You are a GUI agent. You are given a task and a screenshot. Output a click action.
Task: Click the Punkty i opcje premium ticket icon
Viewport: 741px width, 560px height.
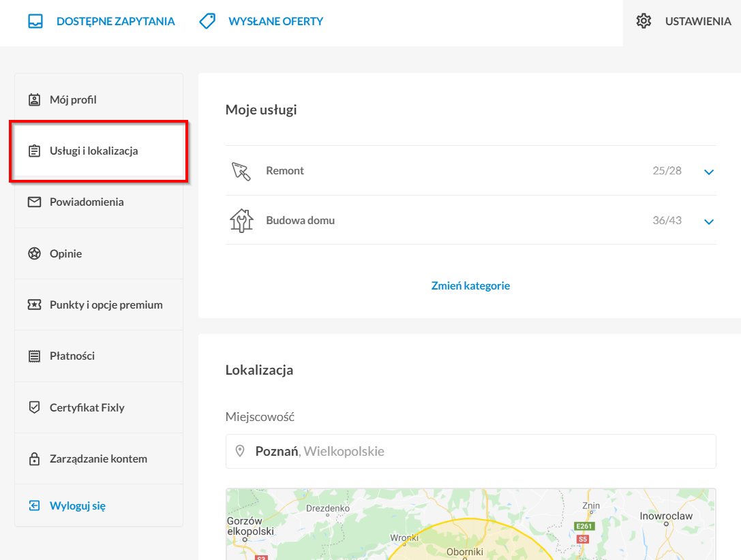(x=35, y=305)
